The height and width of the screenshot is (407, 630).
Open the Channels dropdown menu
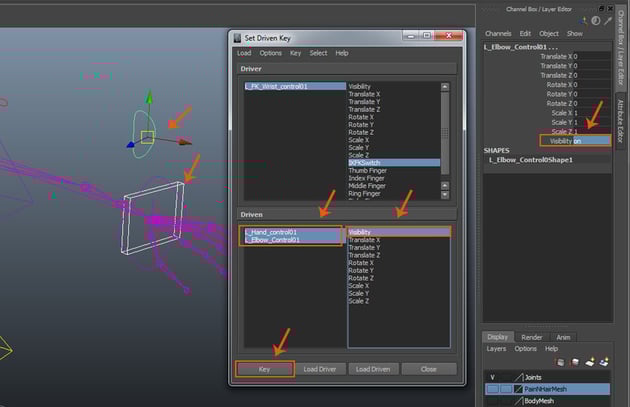499,33
